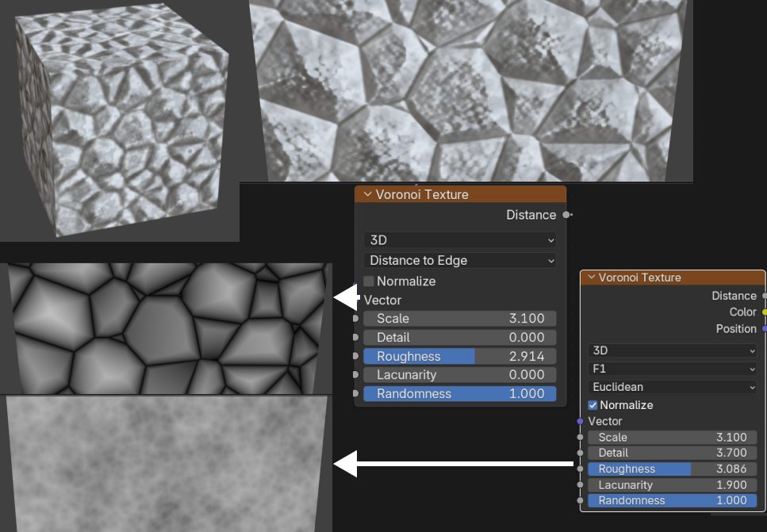Click Vector input socket on the Euclidean node
This screenshot has height=532, width=767.
pyautogui.click(x=581, y=421)
